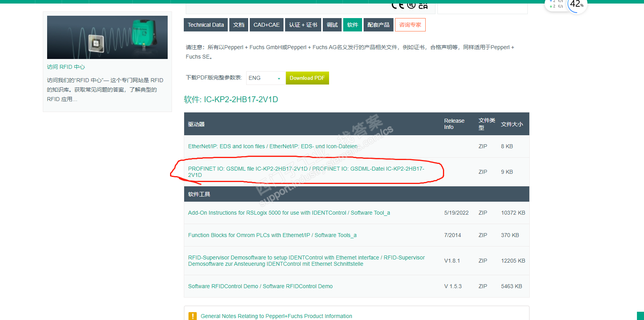The height and width of the screenshot is (320, 644).
Task: Switch to the 文档 tab
Action: [x=239, y=25]
